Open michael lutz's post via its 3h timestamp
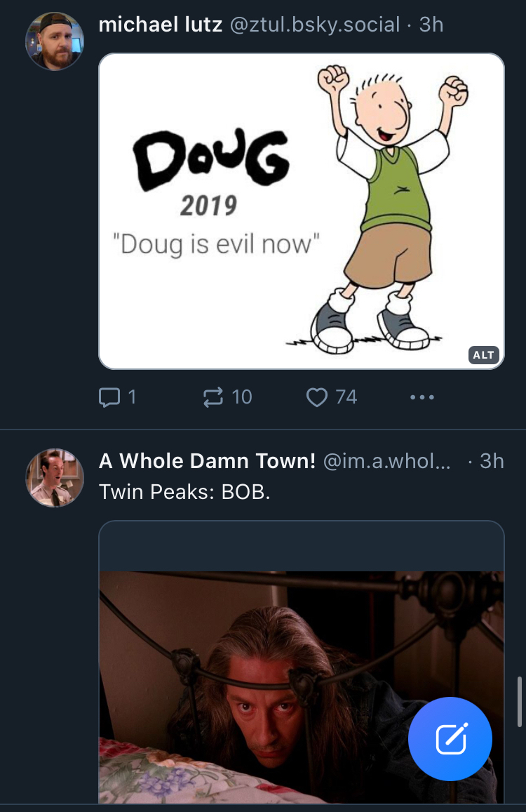The width and height of the screenshot is (526, 812). (x=431, y=25)
